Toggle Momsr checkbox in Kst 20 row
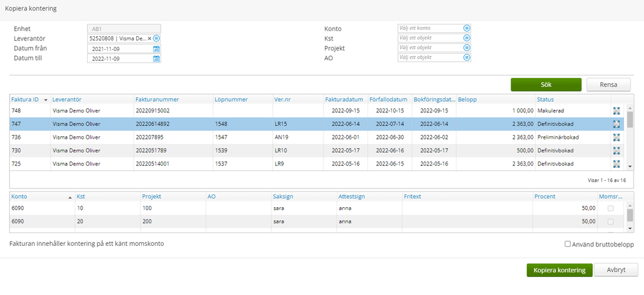644x295 pixels. (x=610, y=221)
